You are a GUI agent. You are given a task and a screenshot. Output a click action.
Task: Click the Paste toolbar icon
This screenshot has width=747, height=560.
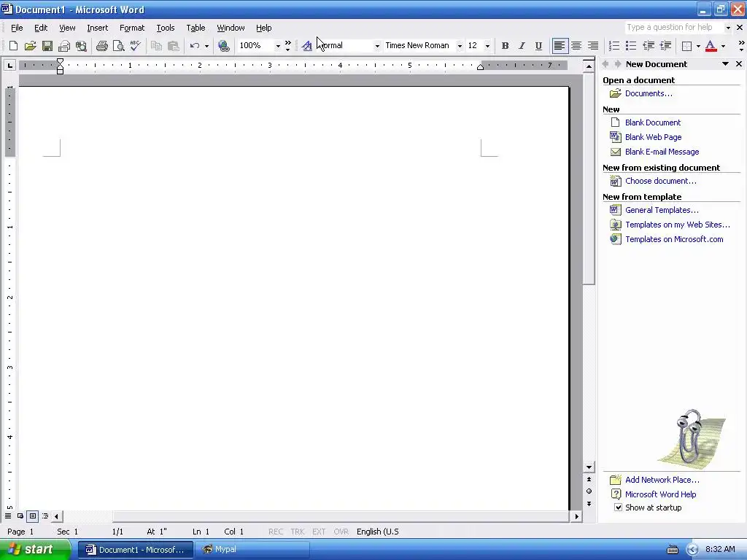point(174,46)
